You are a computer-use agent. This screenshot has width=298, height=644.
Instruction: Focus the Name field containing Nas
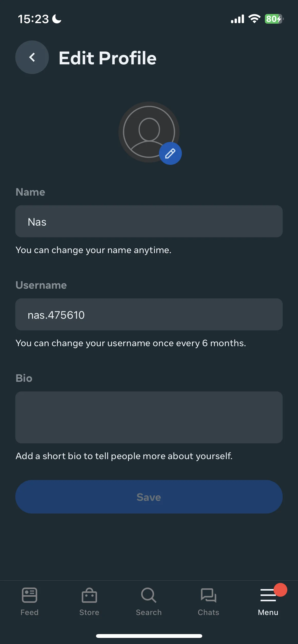click(149, 221)
